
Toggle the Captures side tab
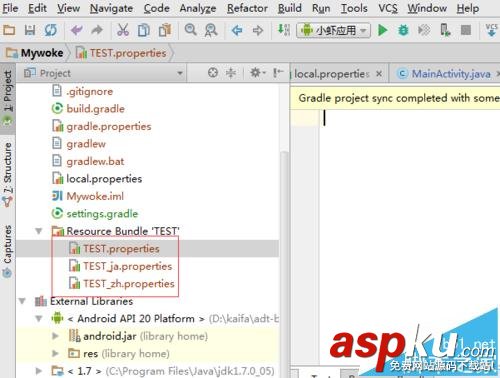(7, 251)
